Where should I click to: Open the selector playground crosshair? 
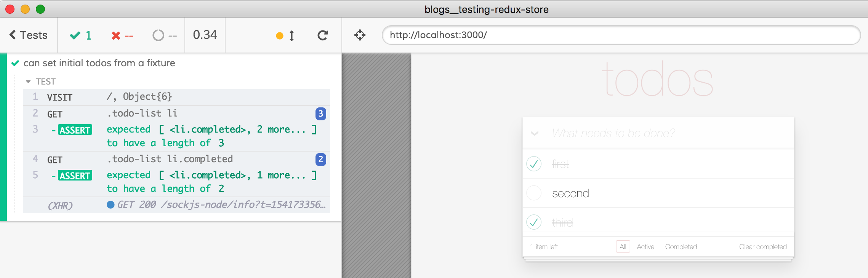point(360,35)
